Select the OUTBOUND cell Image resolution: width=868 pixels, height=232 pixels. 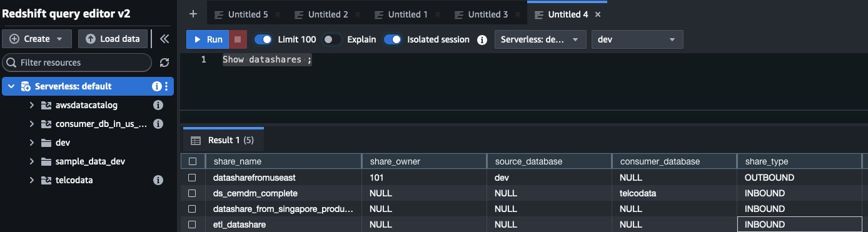click(x=799, y=178)
